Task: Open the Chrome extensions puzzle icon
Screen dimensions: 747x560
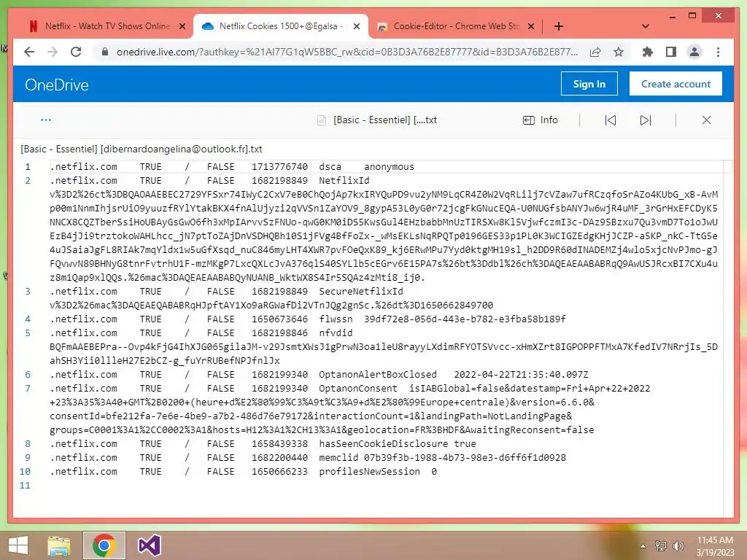Action: pyautogui.click(x=648, y=52)
